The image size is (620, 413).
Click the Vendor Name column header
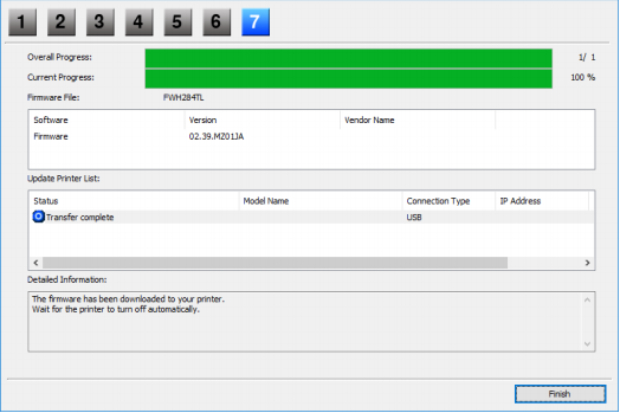pos(418,120)
